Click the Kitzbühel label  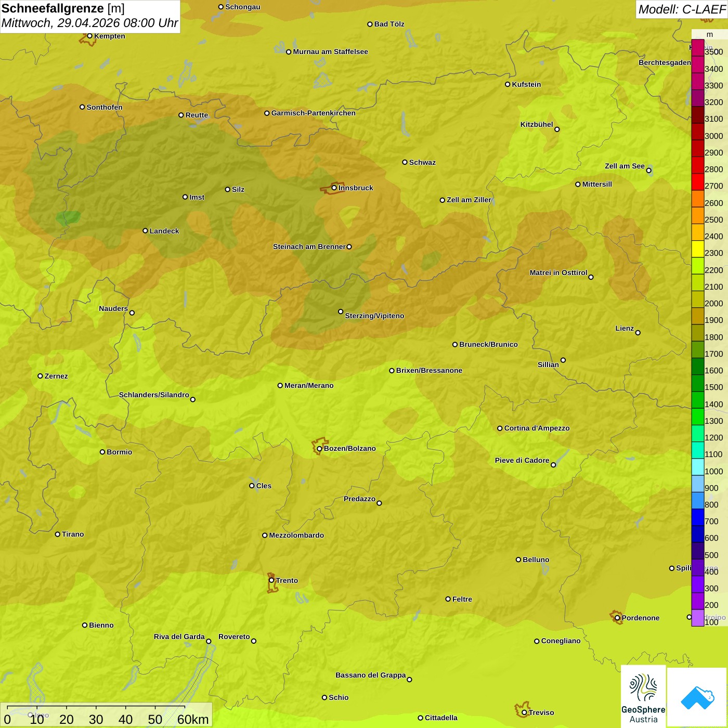click(537, 124)
